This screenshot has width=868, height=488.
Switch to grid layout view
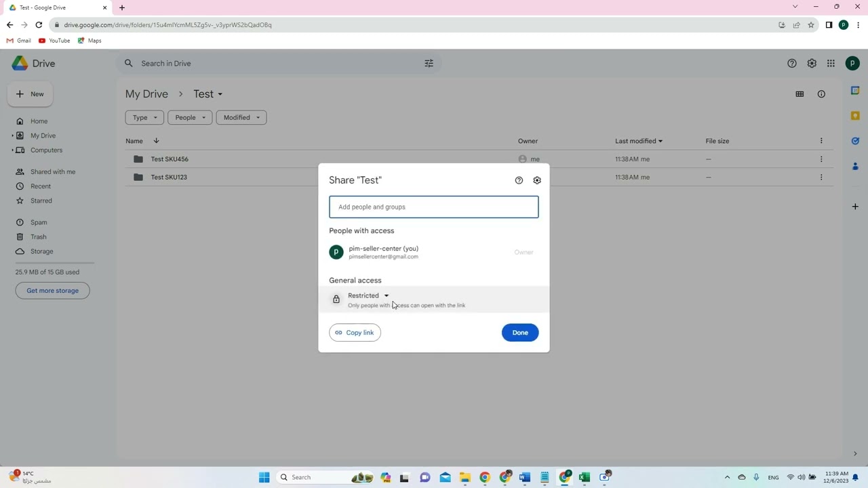[x=800, y=94]
